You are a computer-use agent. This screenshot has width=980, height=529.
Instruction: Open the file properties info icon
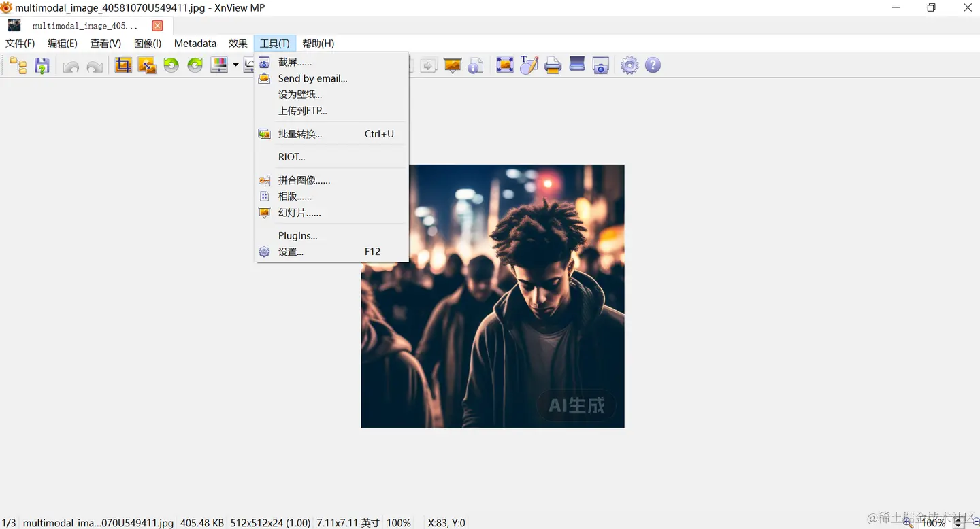click(x=476, y=65)
